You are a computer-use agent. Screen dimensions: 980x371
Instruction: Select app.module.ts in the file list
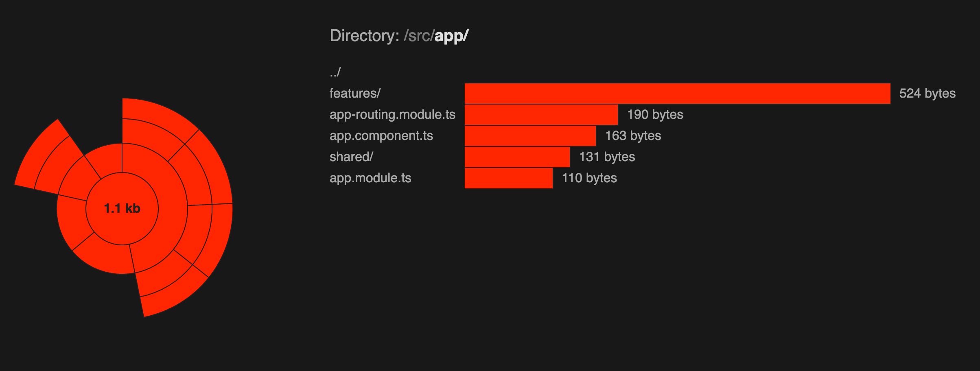pos(370,178)
